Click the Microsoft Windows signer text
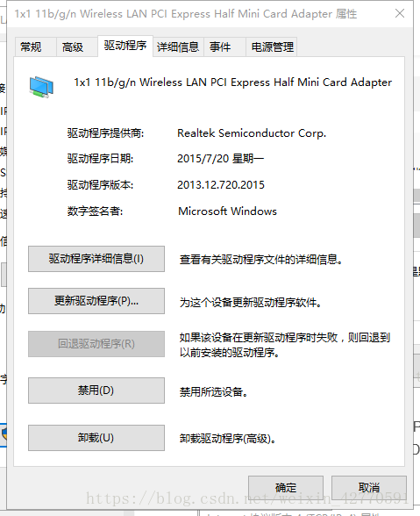Screen dimensions: 420x516 (x=227, y=211)
